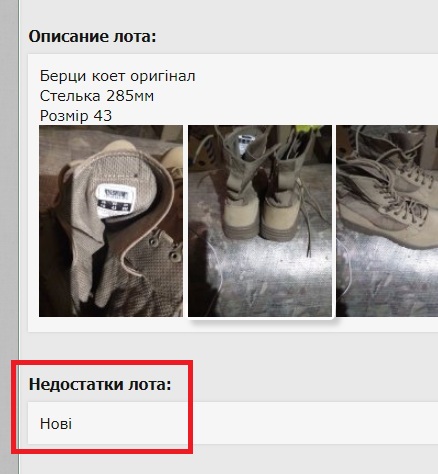Select the "Нові" text in the defects box
Screen dimensions: 438x474
(56, 424)
